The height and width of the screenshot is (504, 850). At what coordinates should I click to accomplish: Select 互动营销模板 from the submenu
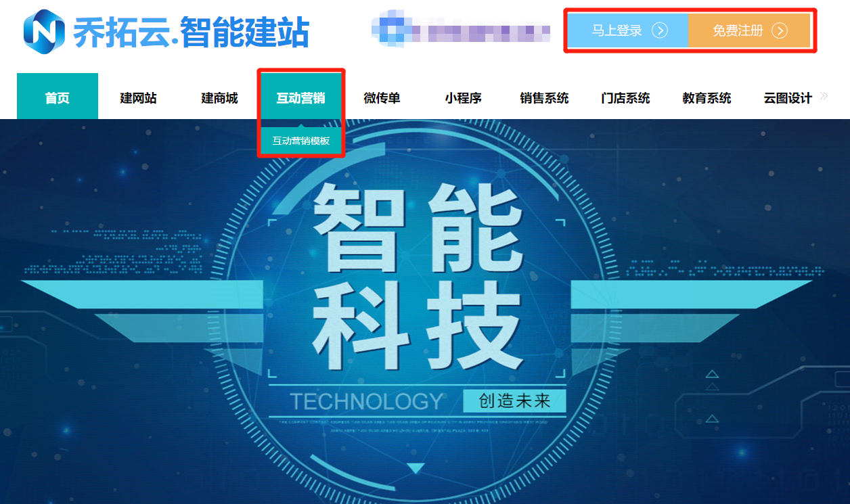point(301,141)
